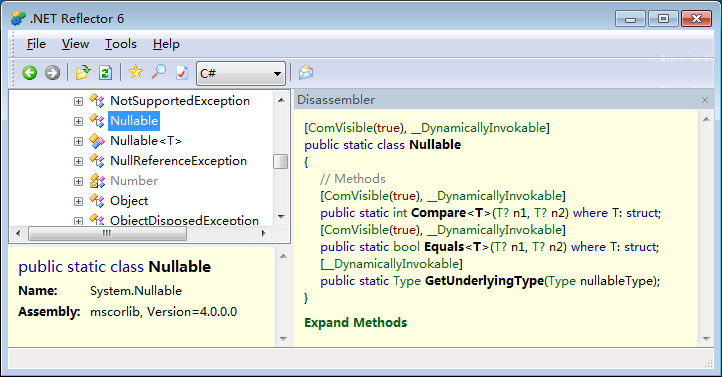The width and height of the screenshot is (722, 377).
Task: Click the info panel scroll up arrow
Action: 283,256
